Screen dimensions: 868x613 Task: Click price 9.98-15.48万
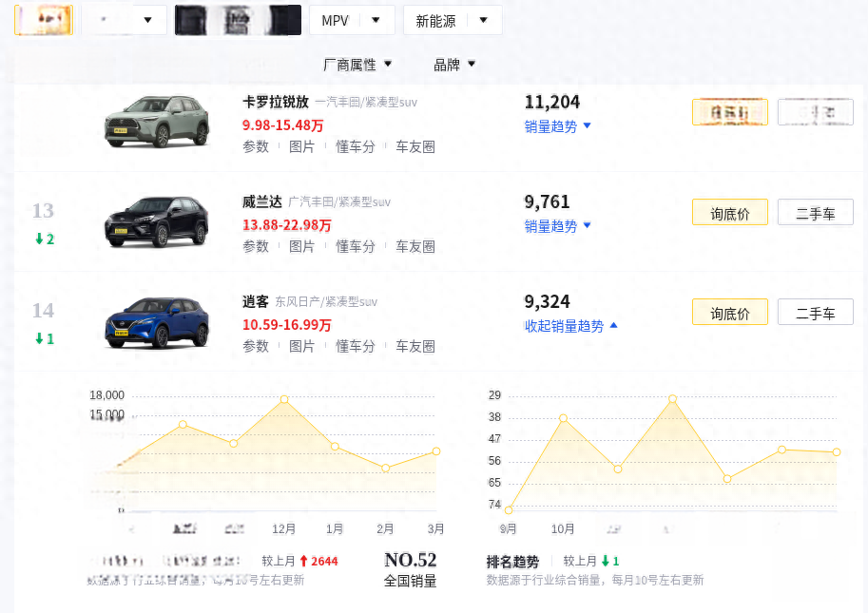(283, 125)
